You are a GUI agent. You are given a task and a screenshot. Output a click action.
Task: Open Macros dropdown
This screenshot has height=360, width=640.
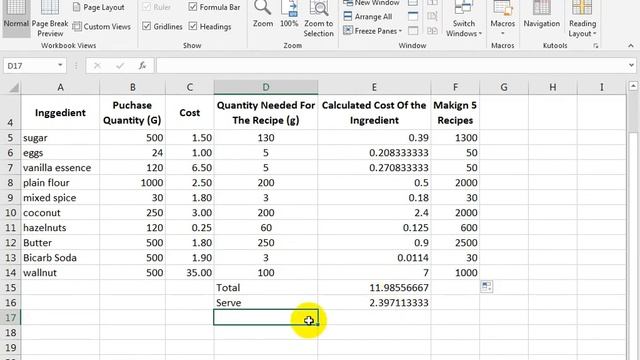(502, 19)
